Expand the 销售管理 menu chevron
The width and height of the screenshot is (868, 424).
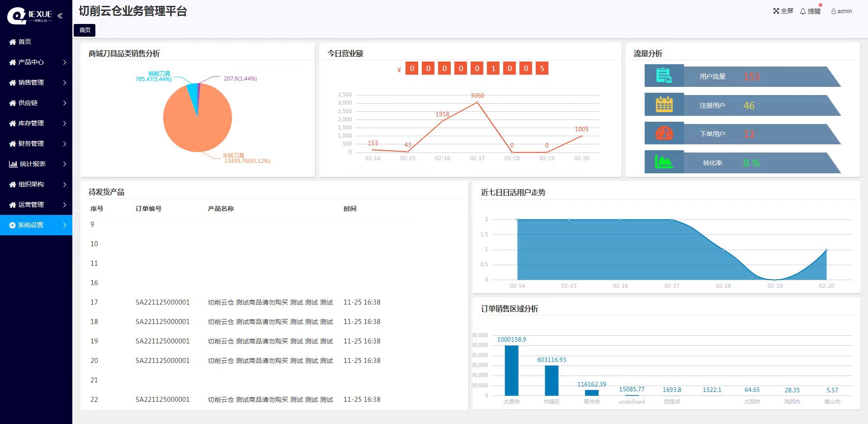tap(65, 82)
